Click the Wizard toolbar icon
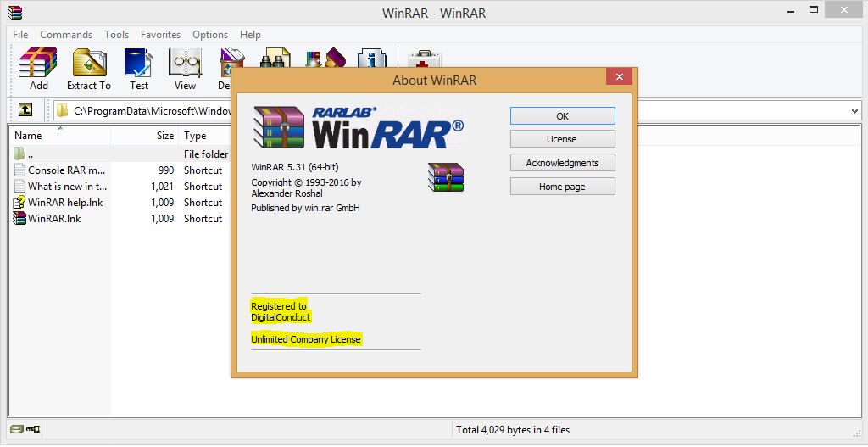The height and width of the screenshot is (447, 868). (x=325, y=57)
